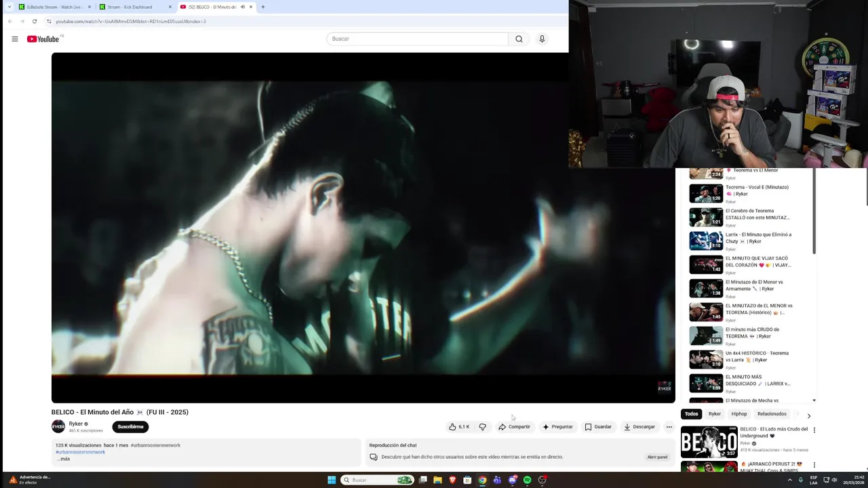Reload the page in browser
Screen dimensions: 868x488
coord(34,21)
